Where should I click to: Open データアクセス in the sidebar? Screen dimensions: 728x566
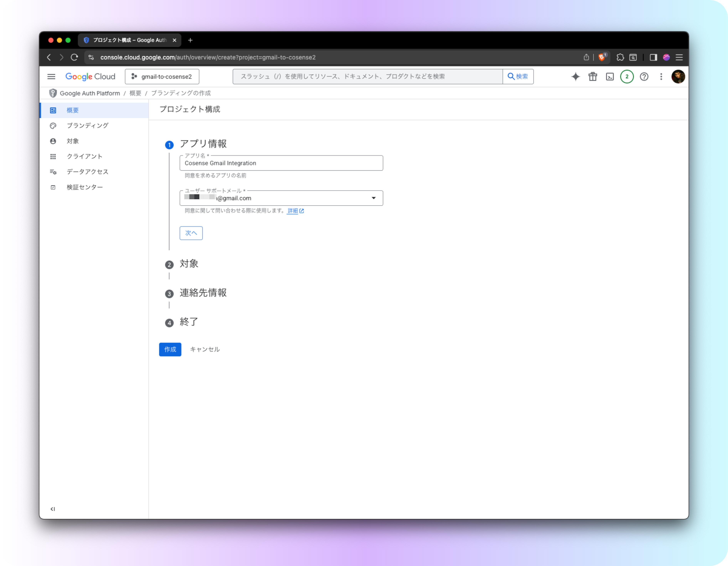[94, 172]
